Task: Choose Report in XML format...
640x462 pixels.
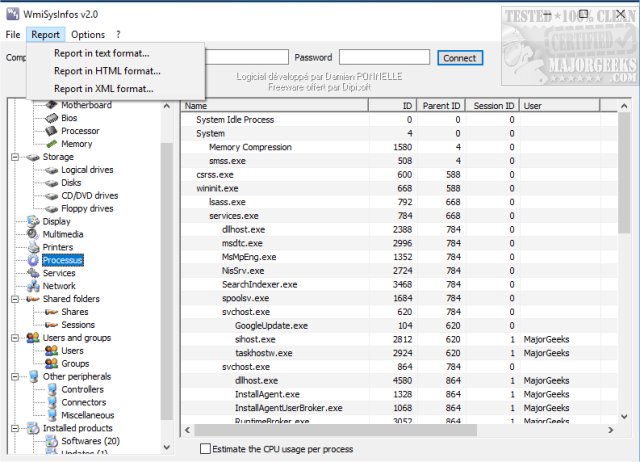Action: [x=104, y=89]
